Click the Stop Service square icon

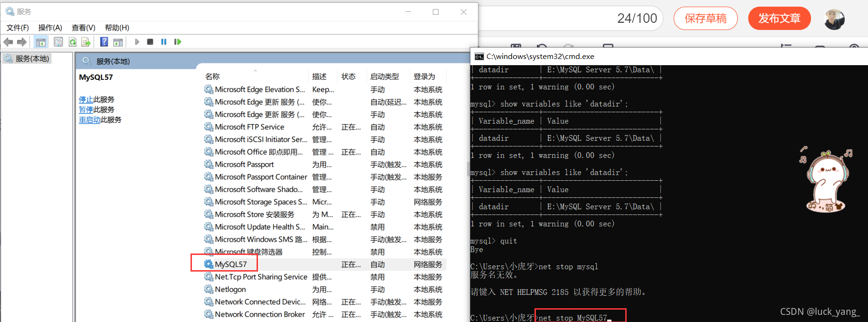click(150, 42)
